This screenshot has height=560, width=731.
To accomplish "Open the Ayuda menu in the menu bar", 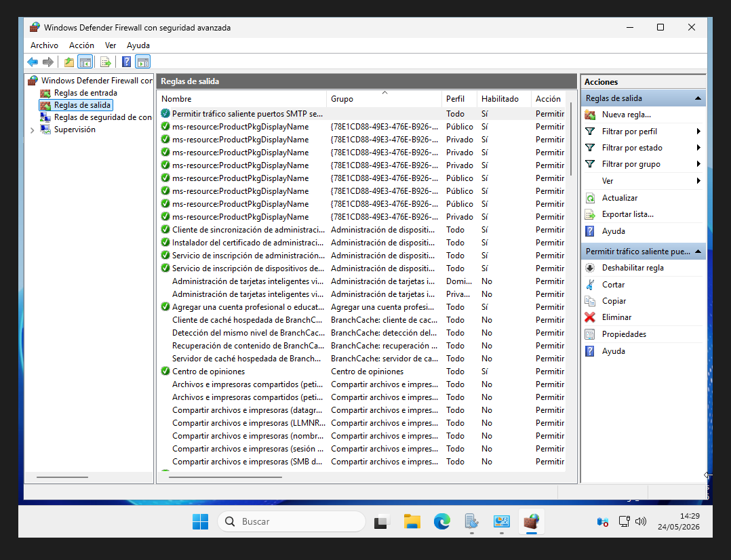I will [138, 45].
